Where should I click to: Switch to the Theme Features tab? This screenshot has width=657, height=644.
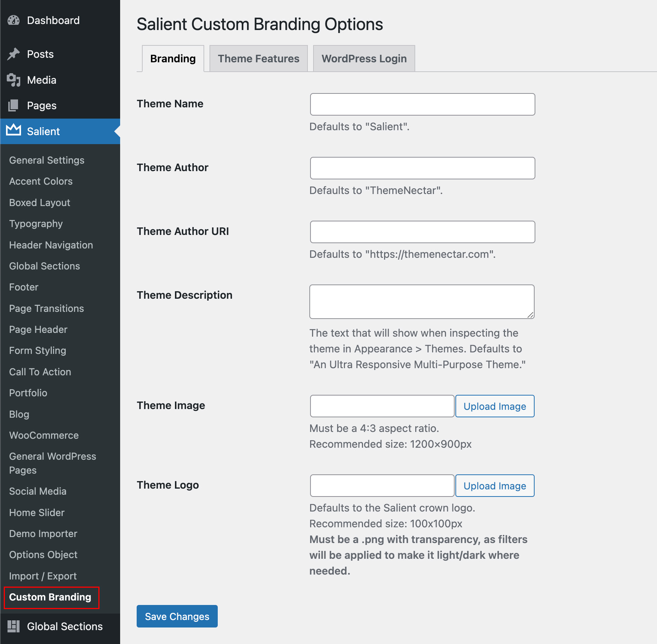[x=258, y=59]
